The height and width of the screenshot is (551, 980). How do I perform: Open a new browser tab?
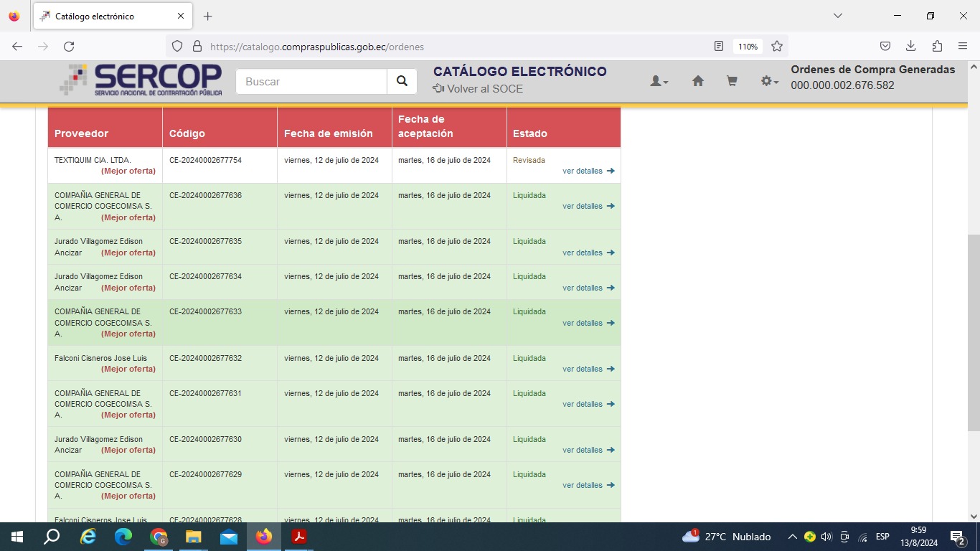point(208,16)
